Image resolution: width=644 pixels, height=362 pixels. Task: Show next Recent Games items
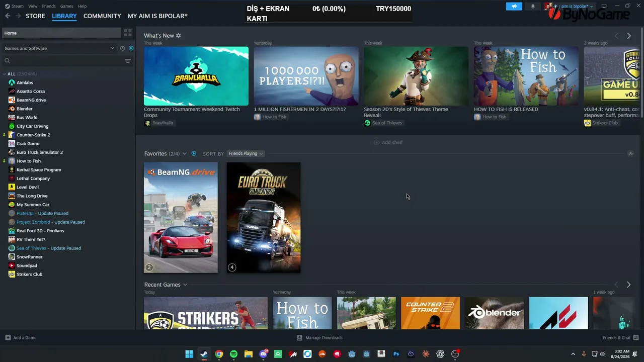pos(628,285)
